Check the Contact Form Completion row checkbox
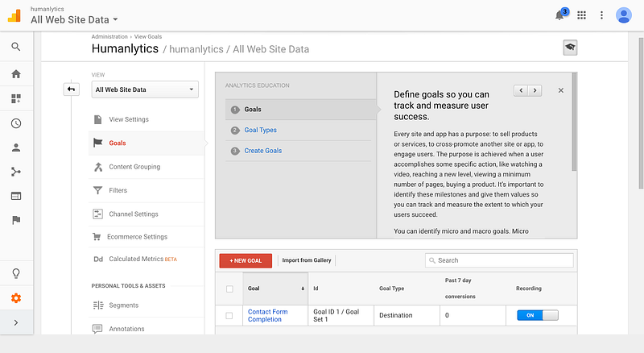Viewport: 644px width, 353px height. [x=229, y=316]
